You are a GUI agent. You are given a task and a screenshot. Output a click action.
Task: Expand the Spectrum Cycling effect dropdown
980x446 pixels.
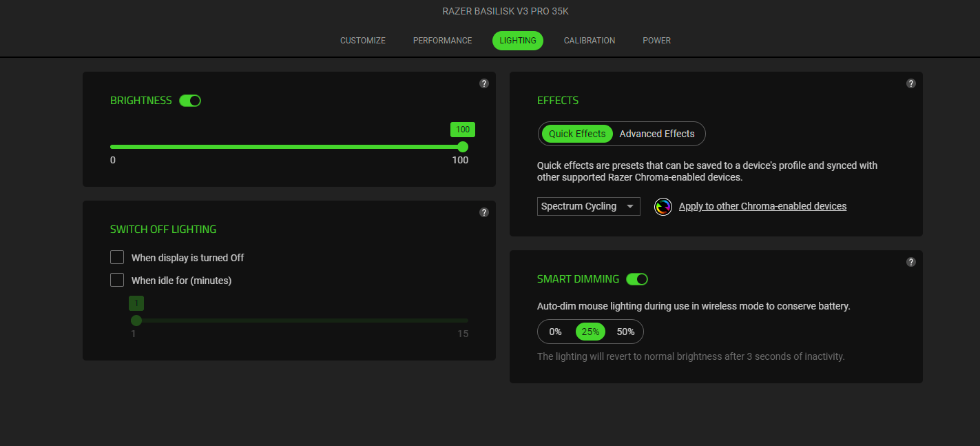(x=588, y=207)
